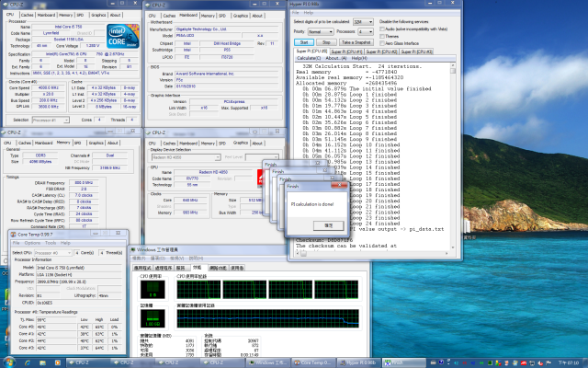This screenshot has width=588, height=368.
Task: Click the memory usage history graph
Action: point(267,319)
